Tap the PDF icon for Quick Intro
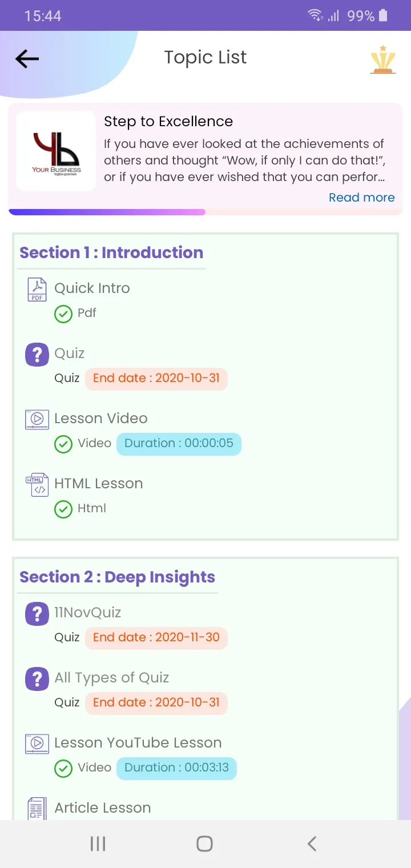Screen dimensions: 411x868 point(37,289)
